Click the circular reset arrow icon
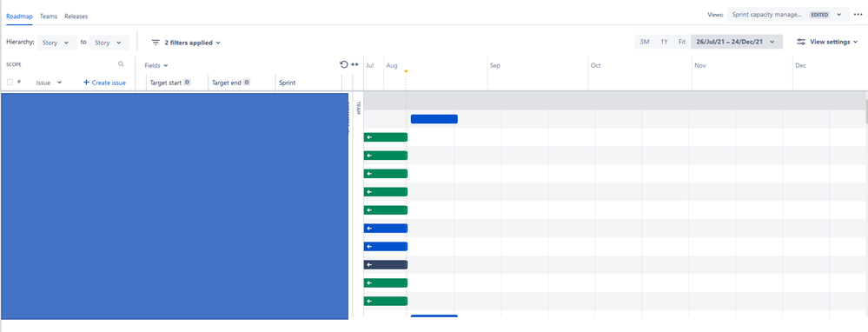 (344, 64)
